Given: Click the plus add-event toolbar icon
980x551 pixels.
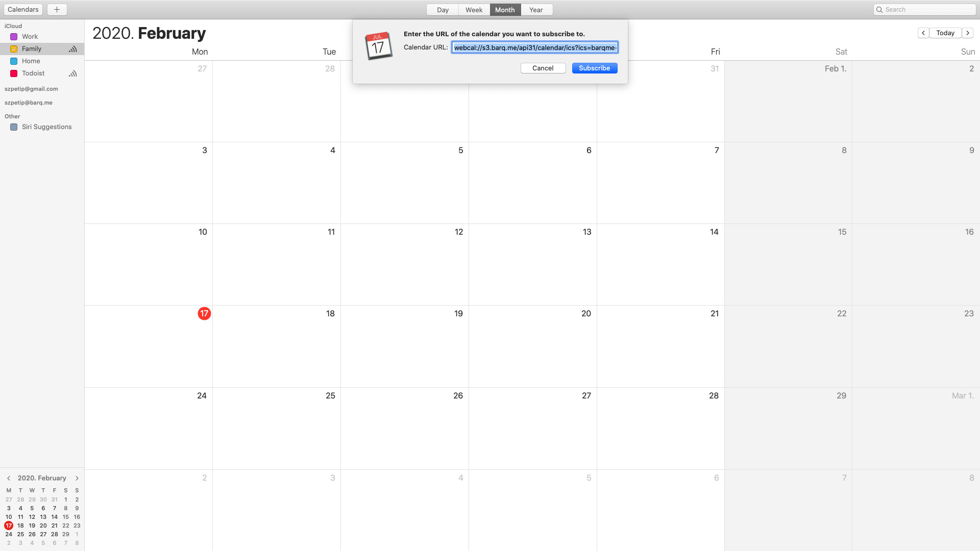Looking at the screenshot, I should (x=57, y=10).
